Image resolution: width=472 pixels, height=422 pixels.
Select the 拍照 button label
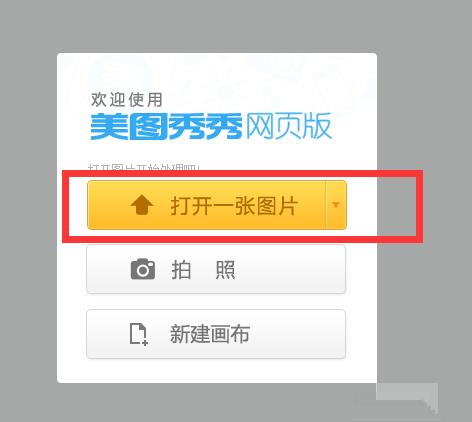pos(203,269)
